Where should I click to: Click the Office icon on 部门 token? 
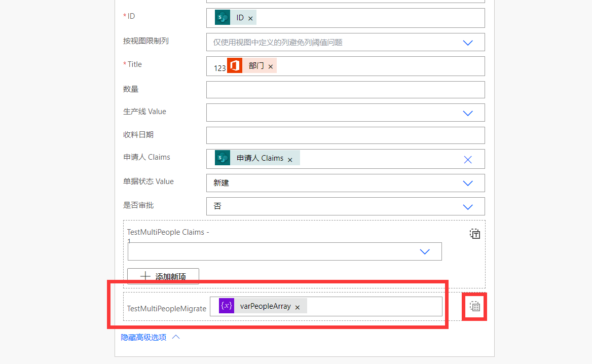(235, 65)
